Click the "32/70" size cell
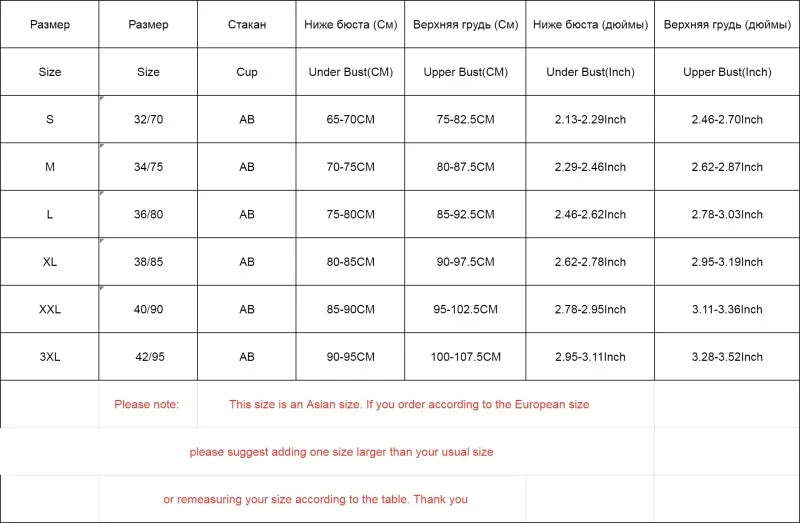The width and height of the screenshot is (800, 523). pyautogui.click(x=148, y=120)
